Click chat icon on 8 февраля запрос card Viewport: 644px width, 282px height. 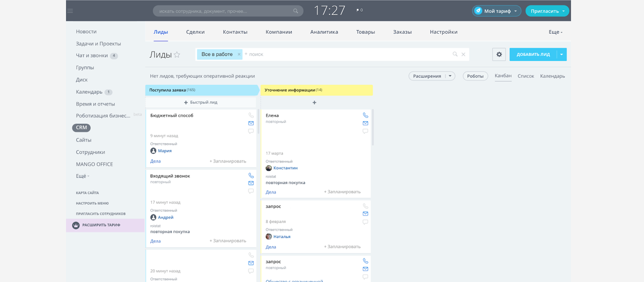(x=365, y=221)
